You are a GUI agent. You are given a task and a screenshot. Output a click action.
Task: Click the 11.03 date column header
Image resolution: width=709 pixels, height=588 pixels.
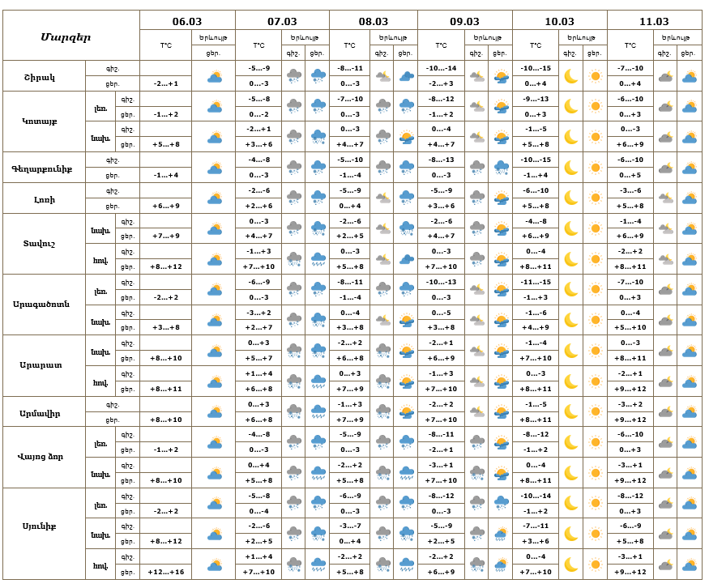coord(654,21)
